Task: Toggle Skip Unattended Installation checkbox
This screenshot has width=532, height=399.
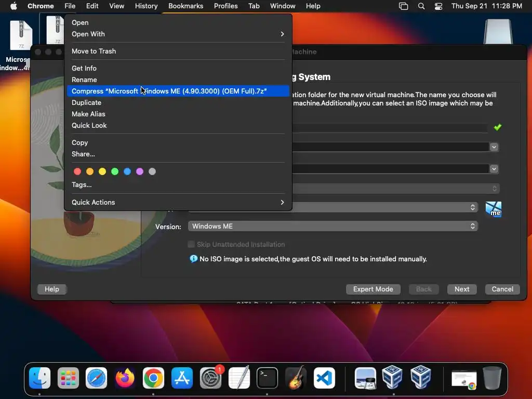Action: click(191, 244)
